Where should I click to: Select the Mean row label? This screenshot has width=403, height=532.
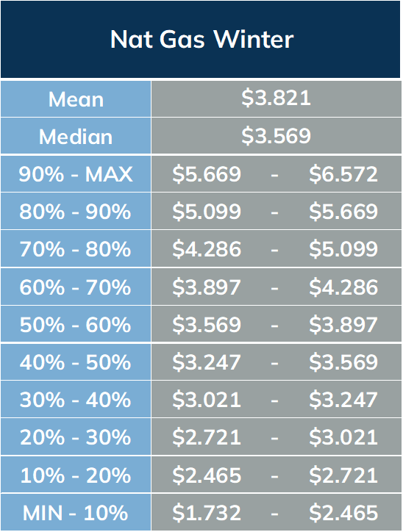[x=76, y=99]
